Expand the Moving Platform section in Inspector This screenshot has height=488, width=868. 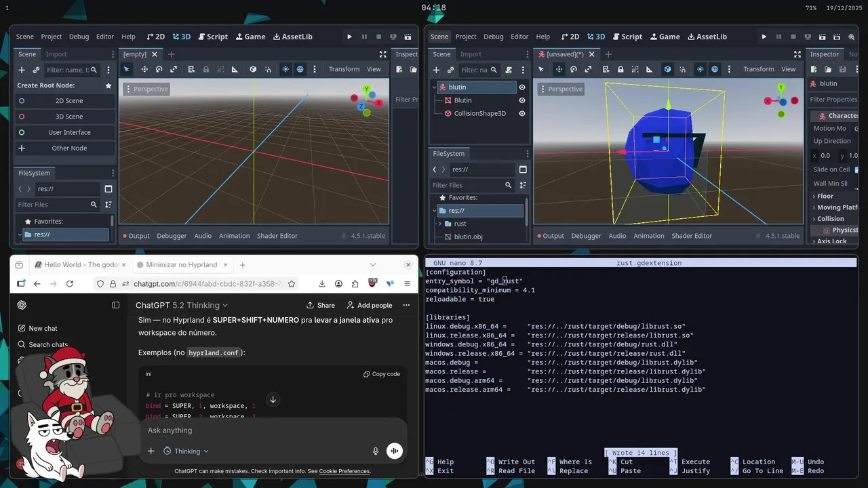(x=834, y=207)
